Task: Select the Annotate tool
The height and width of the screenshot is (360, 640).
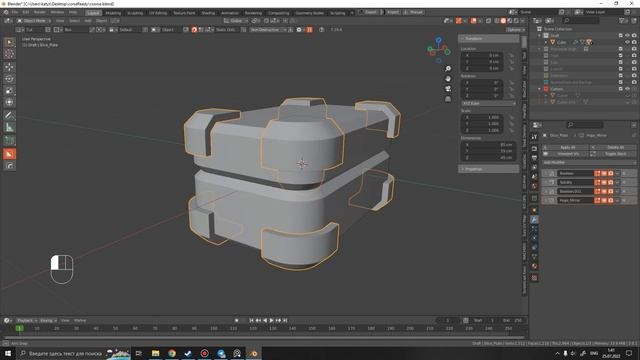Action: pos(9,116)
